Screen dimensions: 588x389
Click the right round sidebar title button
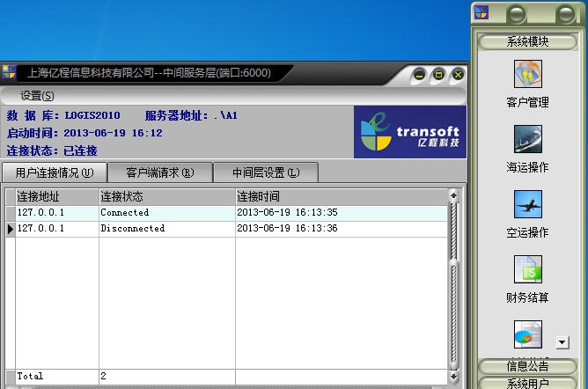[565, 15]
